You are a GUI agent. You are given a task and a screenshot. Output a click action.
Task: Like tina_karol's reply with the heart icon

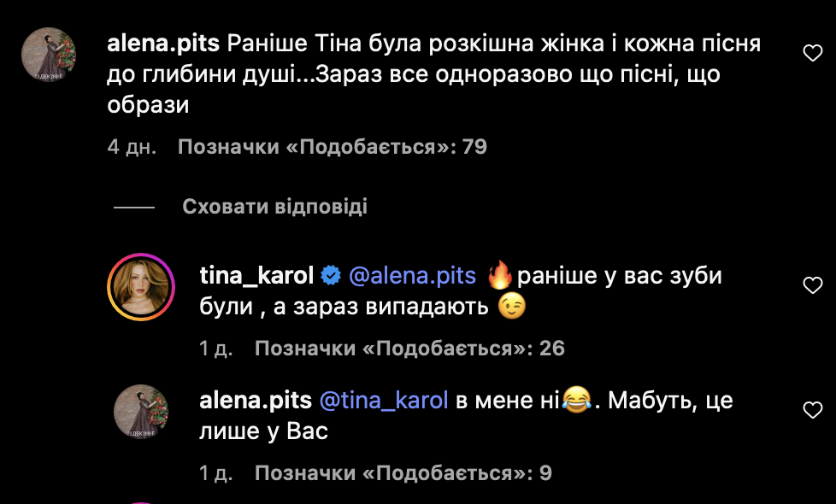[x=813, y=285]
